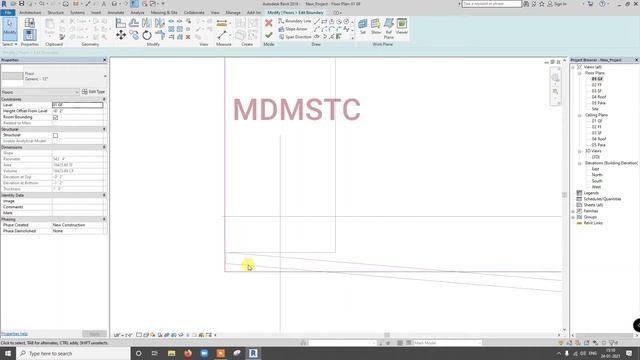Click the Windows search box in taskbar
Image resolution: width=640 pixels, height=360 pixels.
(x=73, y=353)
